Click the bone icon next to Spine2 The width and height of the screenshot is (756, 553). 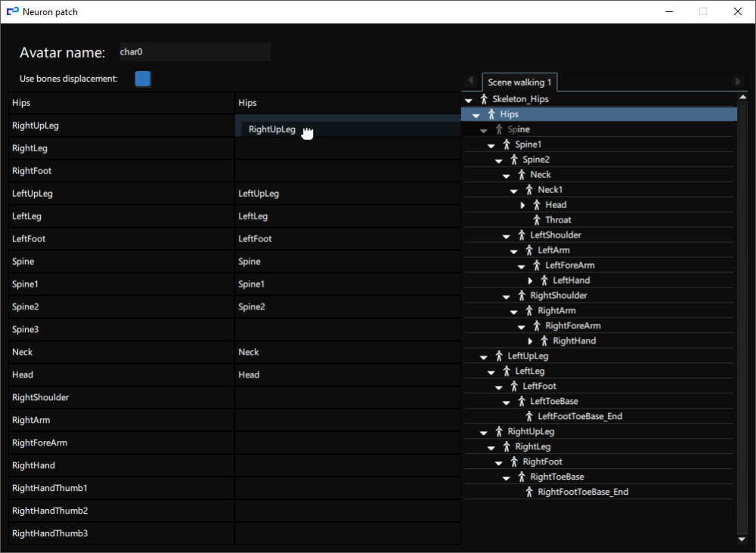pyautogui.click(x=514, y=159)
